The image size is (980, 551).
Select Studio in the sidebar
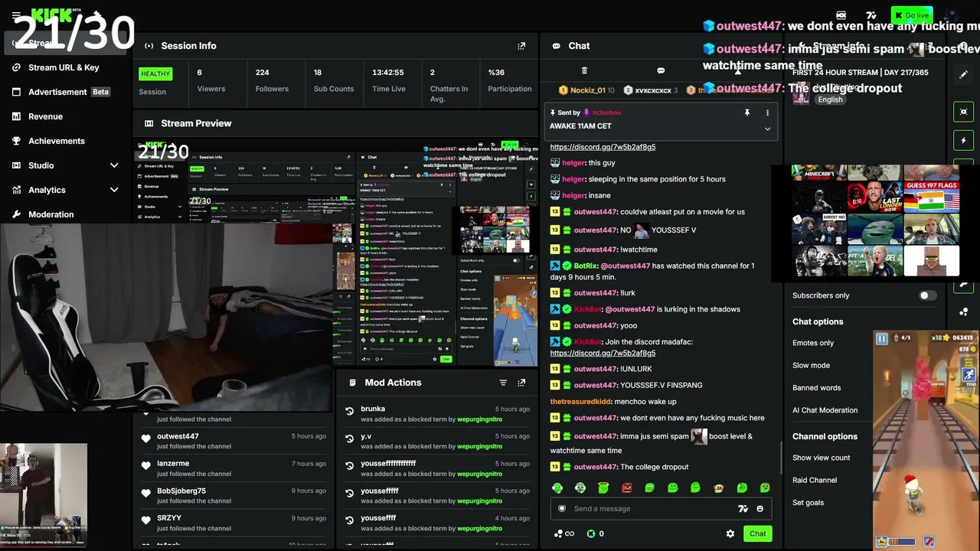41,165
